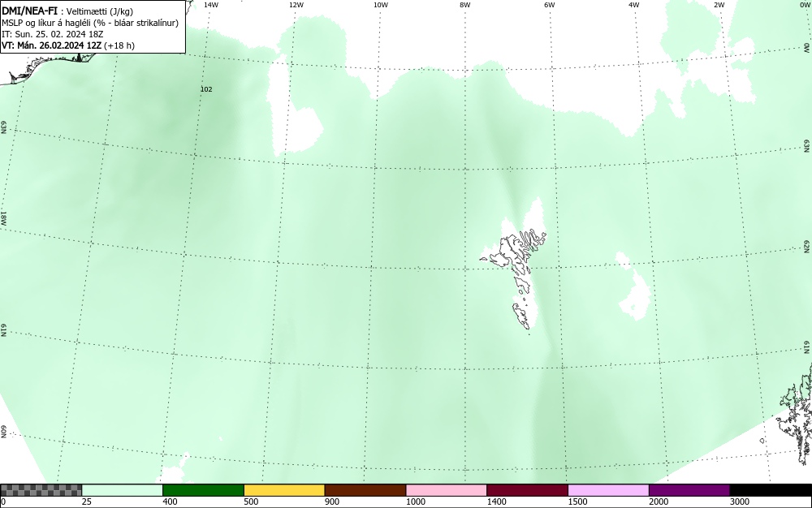The width and height of the screenshot is (812, 508).
Task: Click the '1400' legend scale value
Action: [x=497, y=502]
